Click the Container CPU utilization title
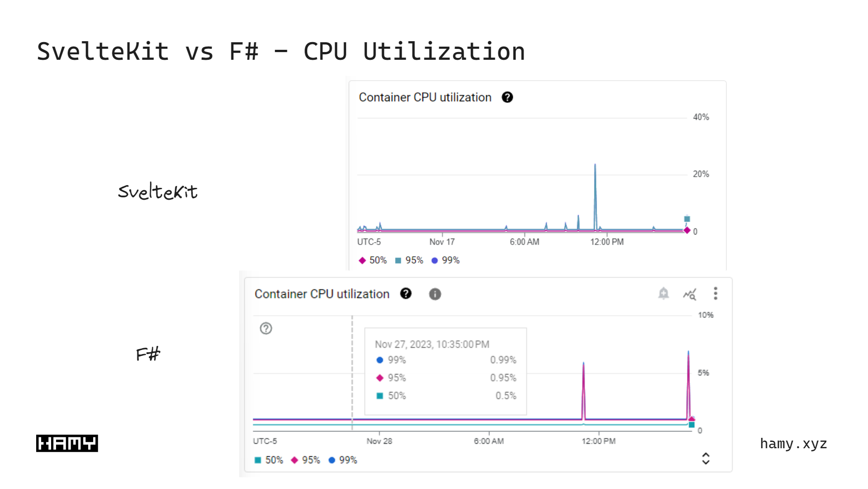Screen dimensions: 868x489 (425, 97)
